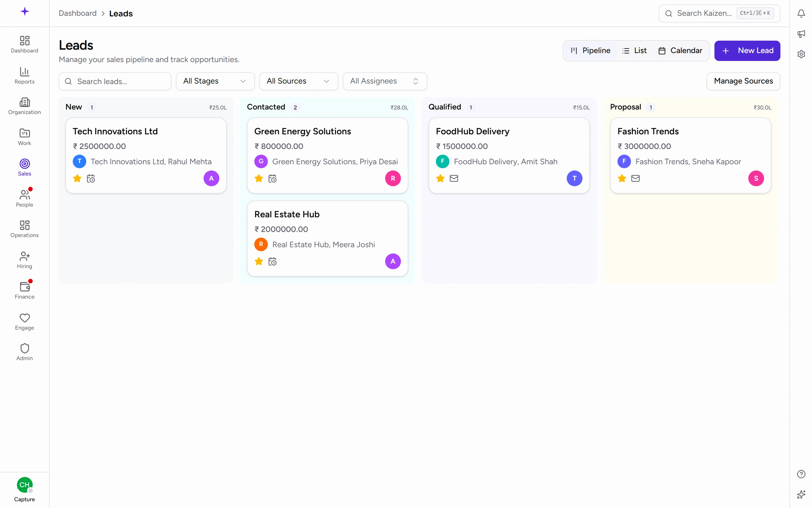Open the help question mark icon
Viewport: 812px width, 508px height.
[x=801, y=474]
